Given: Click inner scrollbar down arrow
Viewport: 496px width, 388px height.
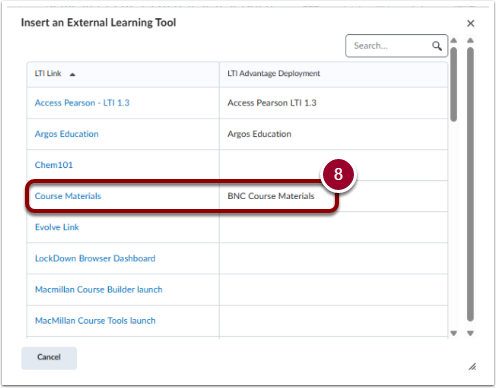Looking at the screenshot, I should tap(454, 333).
